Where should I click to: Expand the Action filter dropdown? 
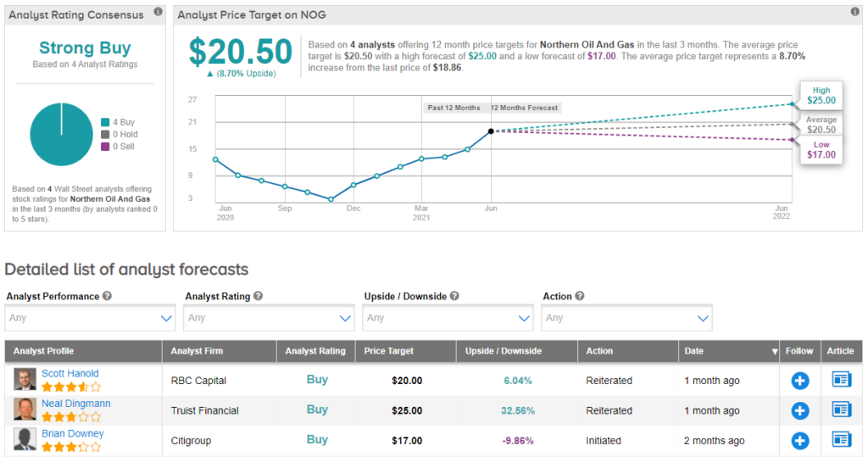click(626, 318)
